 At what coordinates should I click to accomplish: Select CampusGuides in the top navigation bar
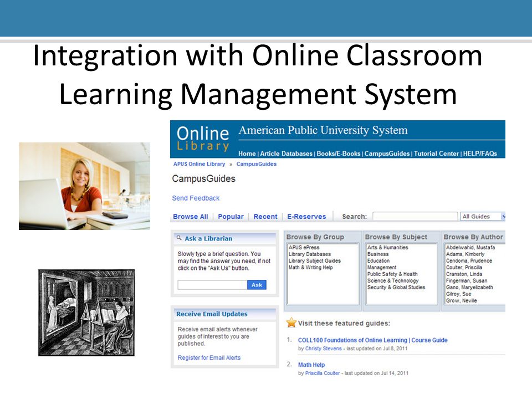387,154
